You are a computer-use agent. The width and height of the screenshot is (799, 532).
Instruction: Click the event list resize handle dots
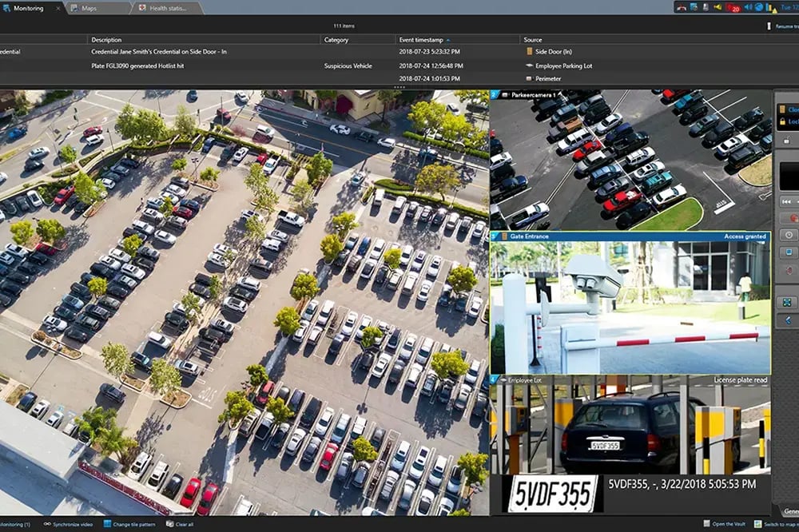(x=399, y=87)
